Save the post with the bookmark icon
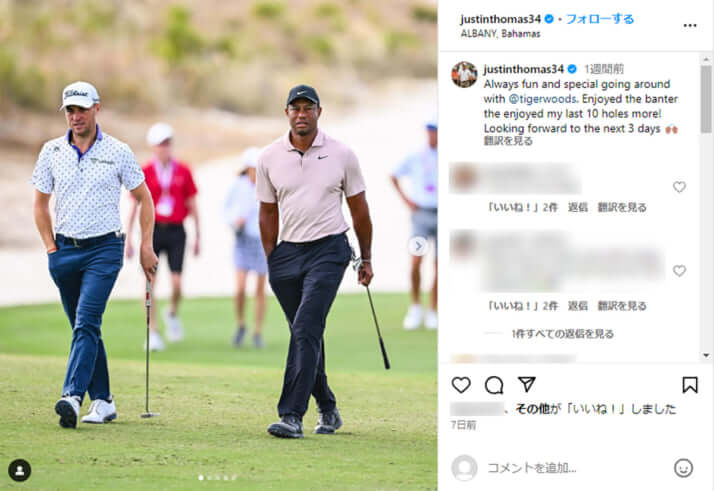This screenshot has height=491, width=714. click(690, 385)
